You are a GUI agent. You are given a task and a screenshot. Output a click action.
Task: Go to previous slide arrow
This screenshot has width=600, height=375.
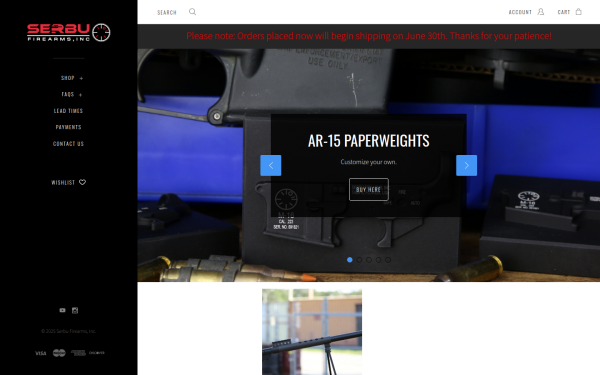click(271, 165)
